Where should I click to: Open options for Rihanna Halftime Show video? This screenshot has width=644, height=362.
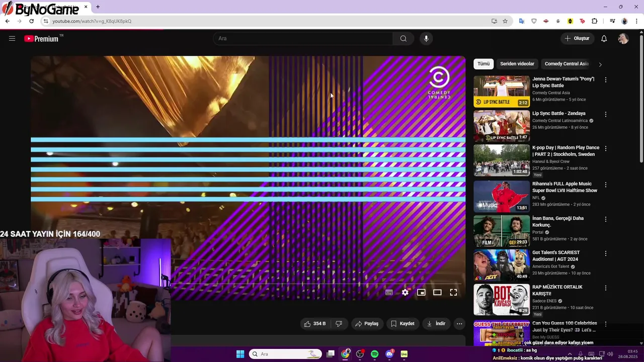coord(606,185)
